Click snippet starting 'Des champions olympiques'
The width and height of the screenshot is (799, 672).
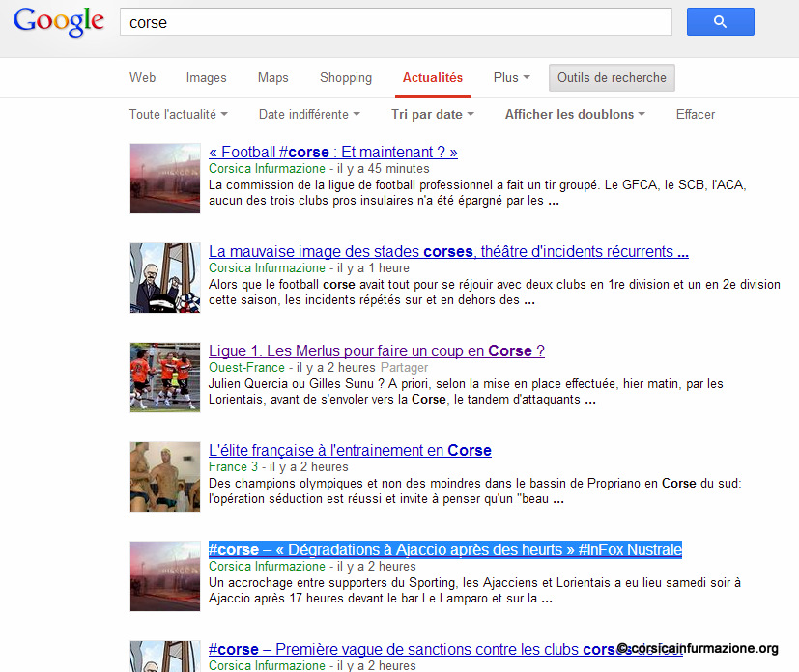point(475,490)
